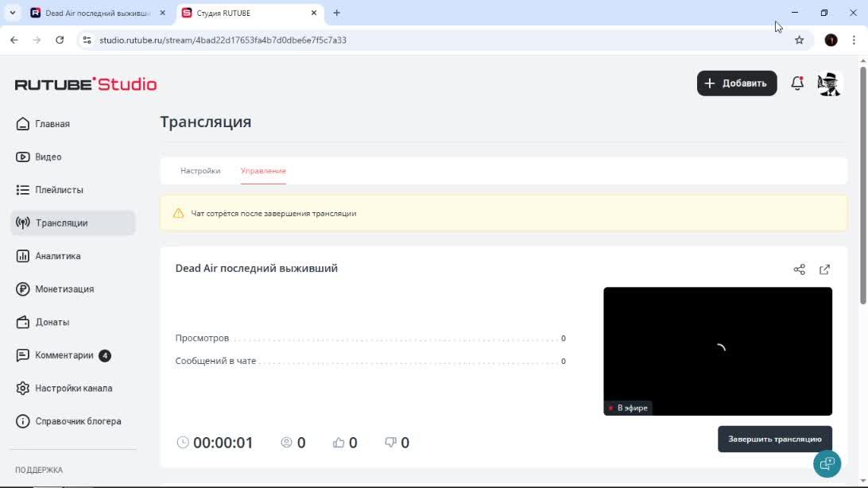Reload the page
The image size is (868, 488).
tap(60, 40)
